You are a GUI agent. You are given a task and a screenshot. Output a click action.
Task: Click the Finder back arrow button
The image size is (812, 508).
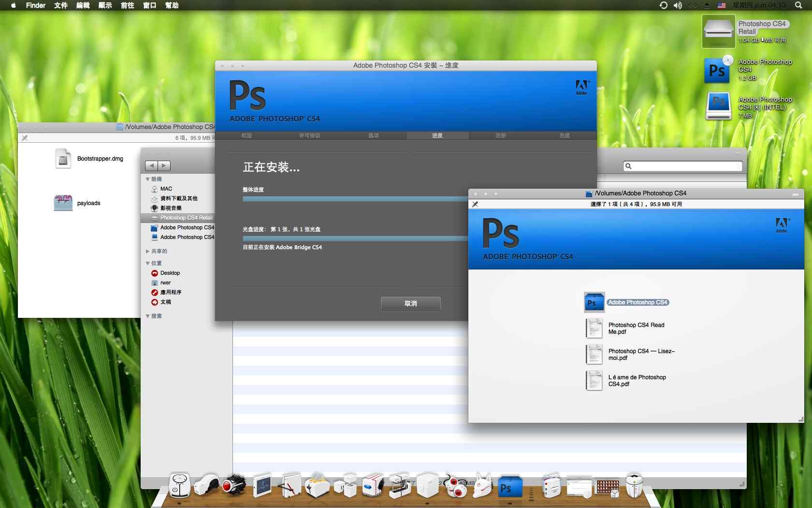[152, 166]
